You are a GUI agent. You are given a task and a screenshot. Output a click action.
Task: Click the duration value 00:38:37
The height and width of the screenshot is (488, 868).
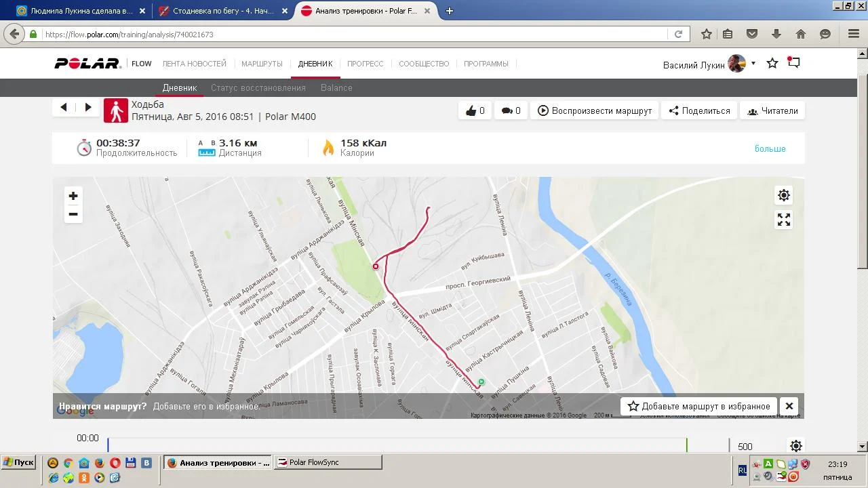click(118, 143)
